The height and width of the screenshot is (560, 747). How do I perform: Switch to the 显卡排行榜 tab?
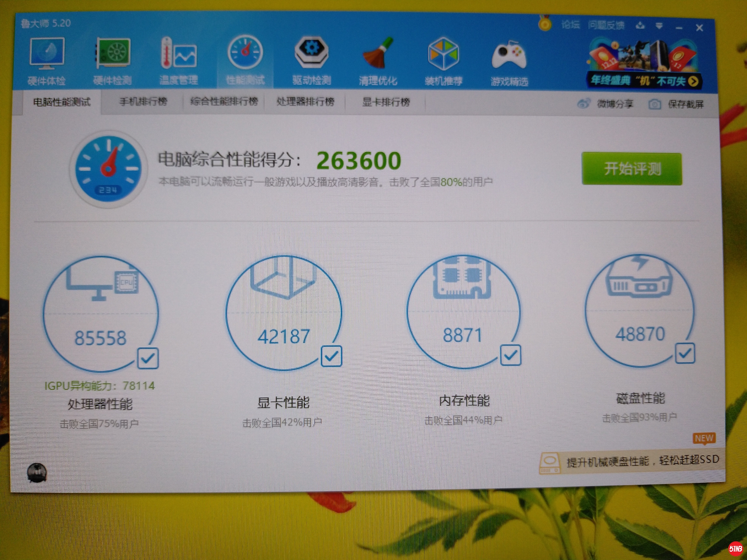point(386,102)
